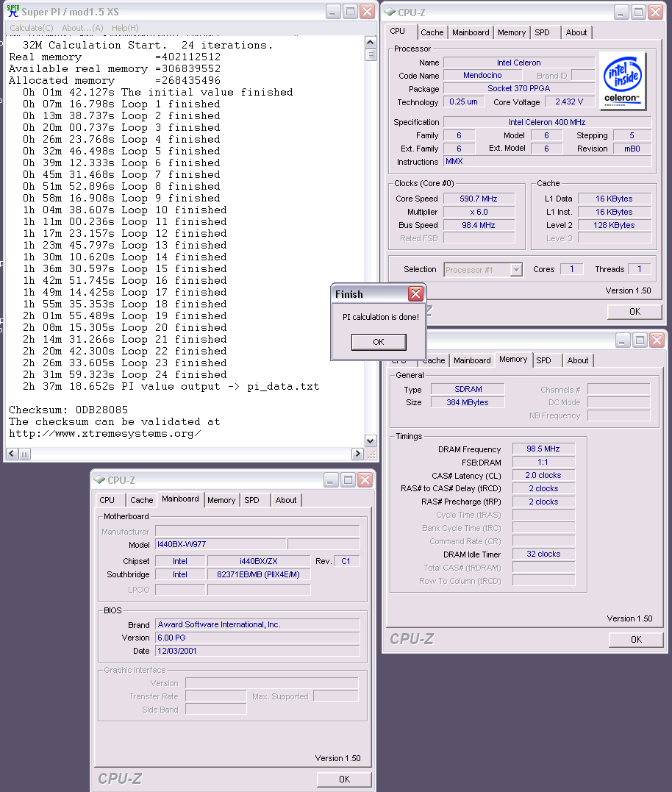Switch to About tab in top CPU-Z window
This screenshot has width=672, height=792.
pos(576,32)
